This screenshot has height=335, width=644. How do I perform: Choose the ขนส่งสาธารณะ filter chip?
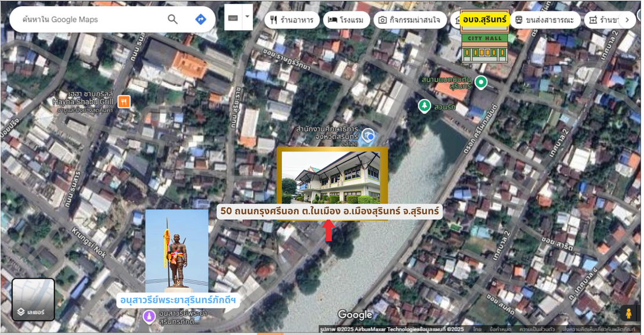click(545, 20)
